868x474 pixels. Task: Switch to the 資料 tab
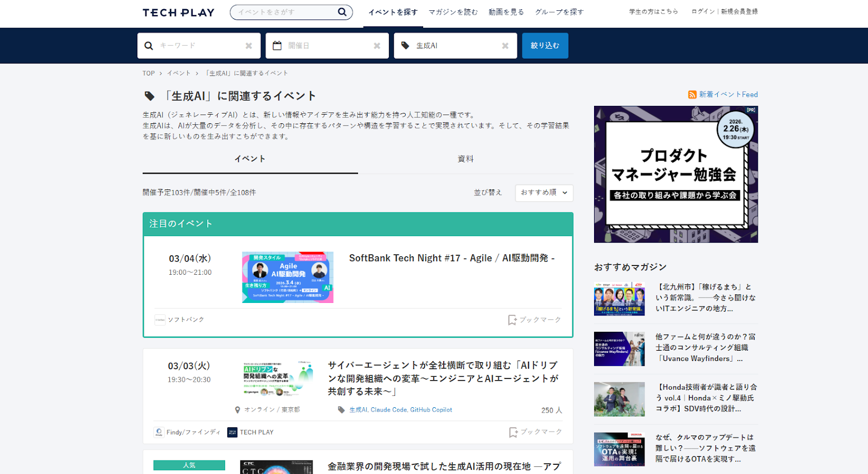465,159
